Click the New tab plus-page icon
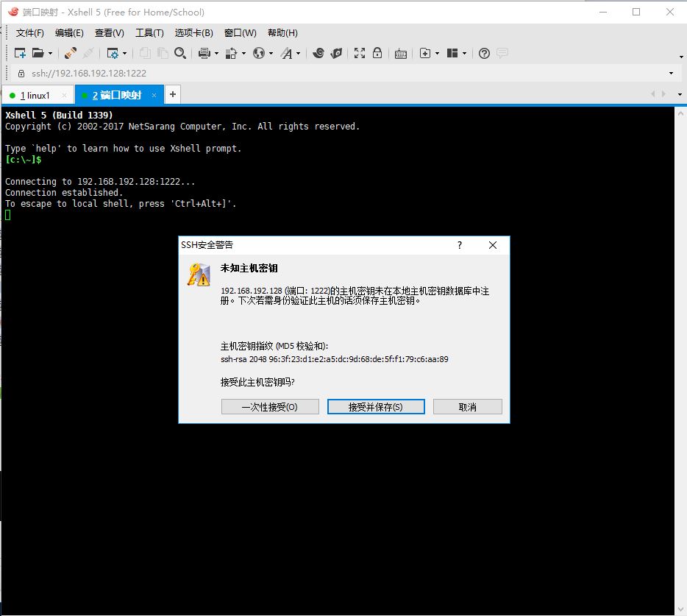The width and height of the screenshot is (687, 616). point(425,53)
